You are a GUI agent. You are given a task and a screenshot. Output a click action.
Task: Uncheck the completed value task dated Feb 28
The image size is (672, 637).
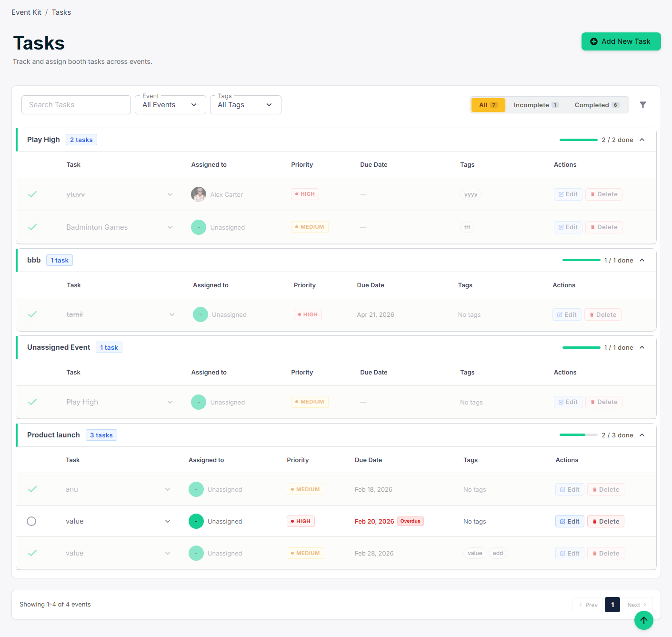coord(32,553)
